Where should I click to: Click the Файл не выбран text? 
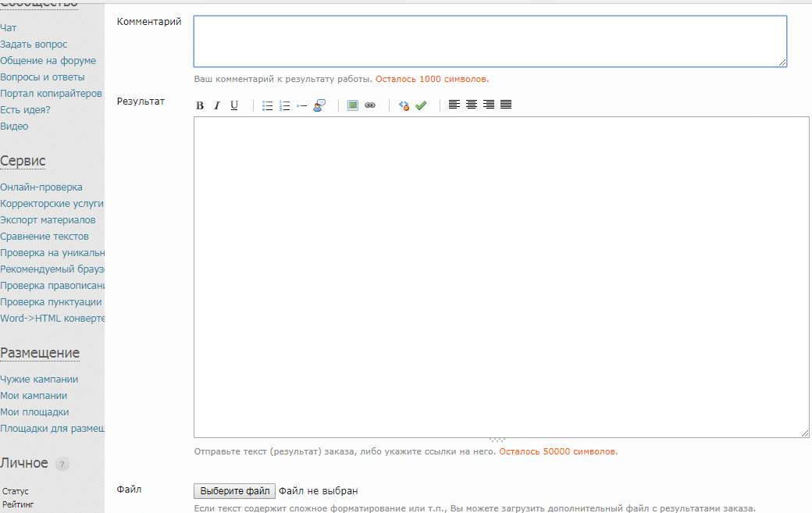pos(318,490)
